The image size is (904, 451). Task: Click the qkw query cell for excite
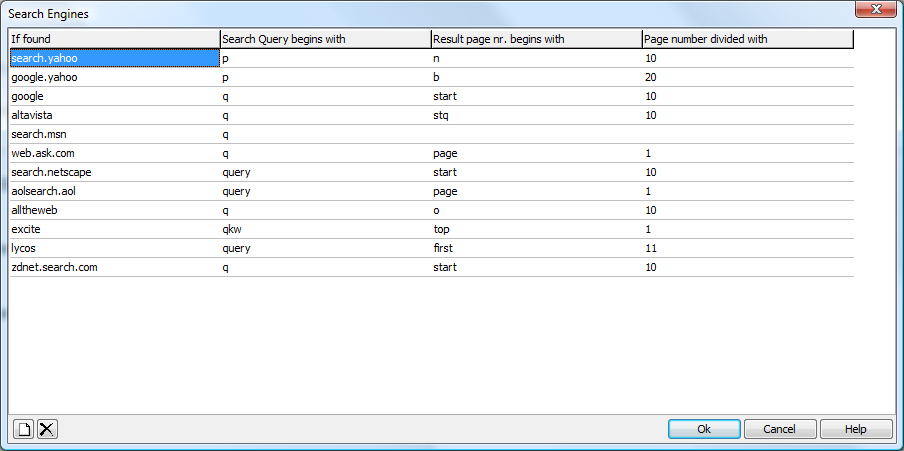pyautogui.click(x=326, y=230)
